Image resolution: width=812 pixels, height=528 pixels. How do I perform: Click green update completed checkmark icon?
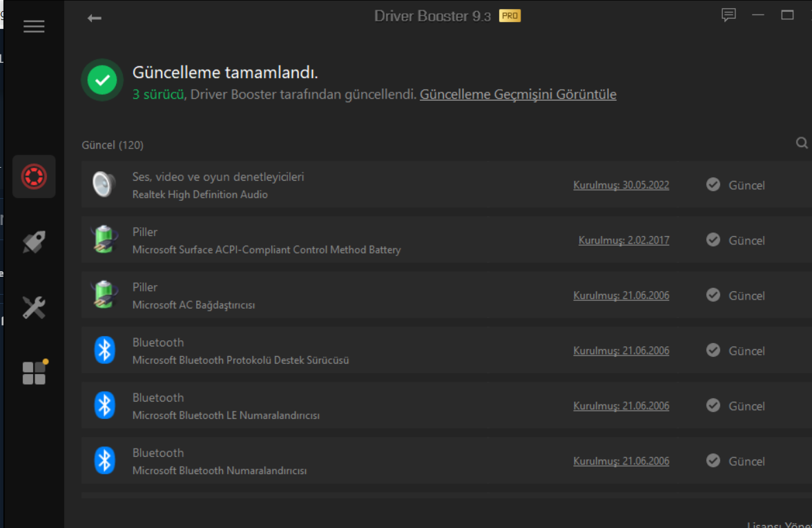pyautogui.click(x=102, y=80)
